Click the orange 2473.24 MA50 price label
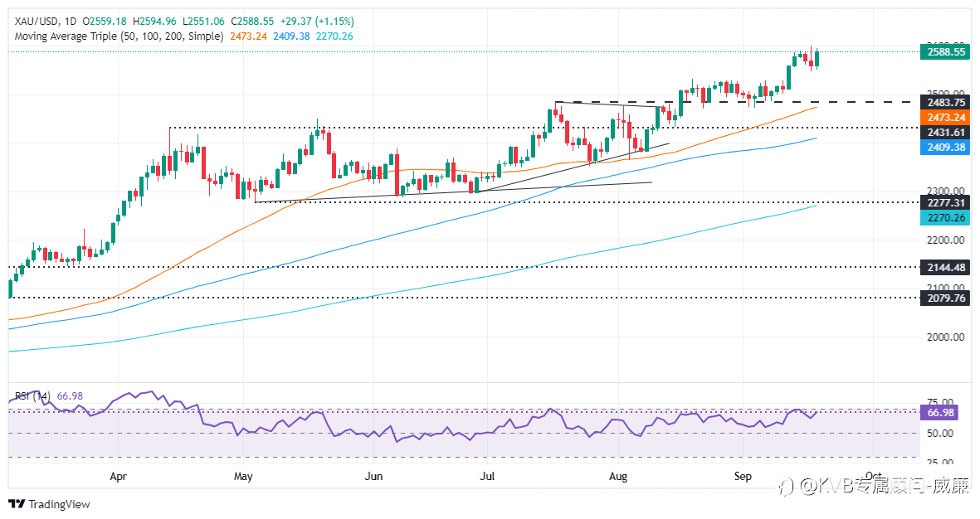 tap(945, 118)
